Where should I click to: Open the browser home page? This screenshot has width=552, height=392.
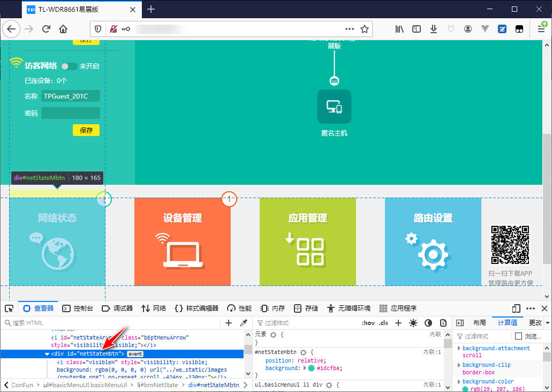[63, 29]
